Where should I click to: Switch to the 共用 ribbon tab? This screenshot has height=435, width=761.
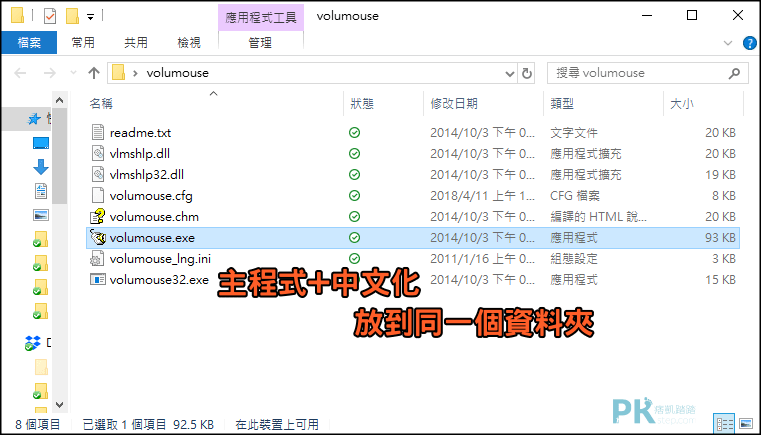point(136,43)
